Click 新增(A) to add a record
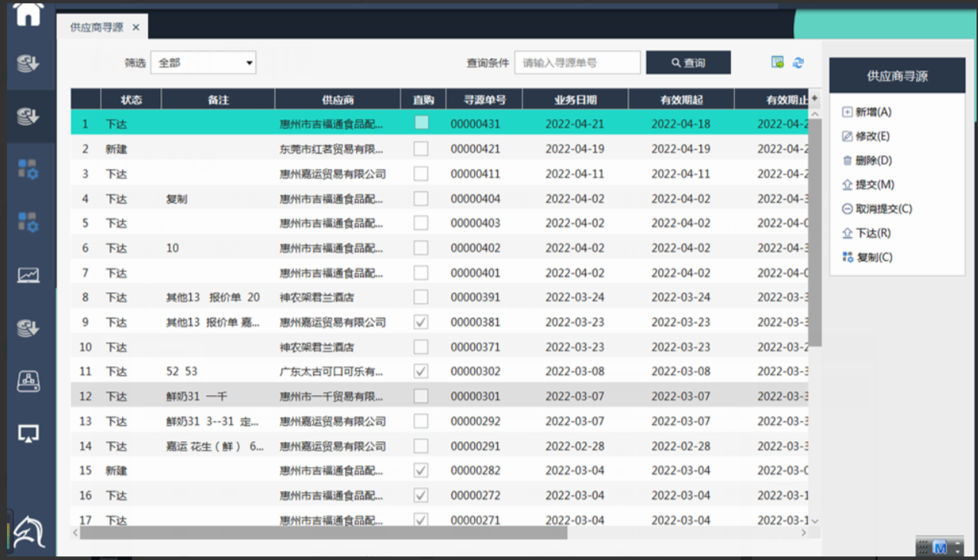The height and width of the screenshot is (560, 978). point(873,112)
